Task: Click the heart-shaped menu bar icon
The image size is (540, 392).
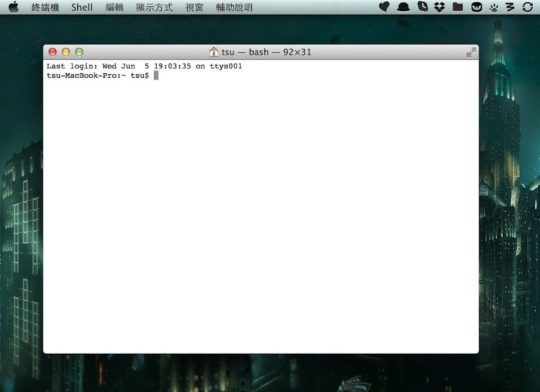Action: coord(384,7)
